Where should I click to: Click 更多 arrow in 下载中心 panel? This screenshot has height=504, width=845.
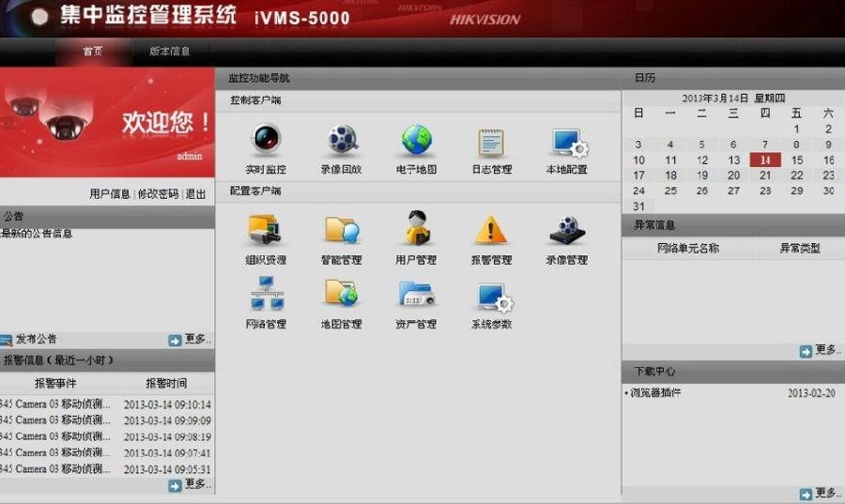[x=806, y=495]
